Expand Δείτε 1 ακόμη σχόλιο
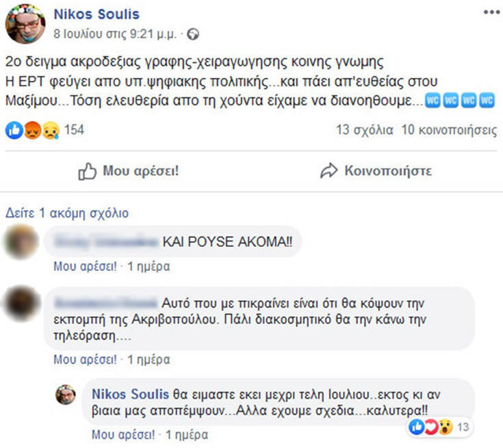The height and width of the screenshot is (448, 503). coord(66,213)
